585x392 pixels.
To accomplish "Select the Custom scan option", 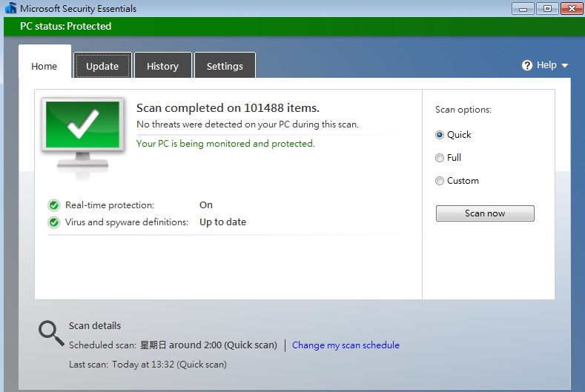I will (x=440, y=181).
